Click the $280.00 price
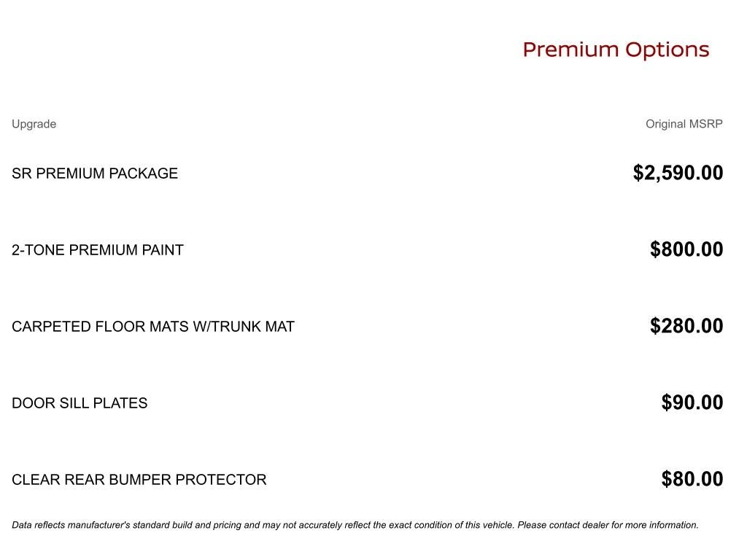This screenshot has width=747, height=560. pos(686,326)
